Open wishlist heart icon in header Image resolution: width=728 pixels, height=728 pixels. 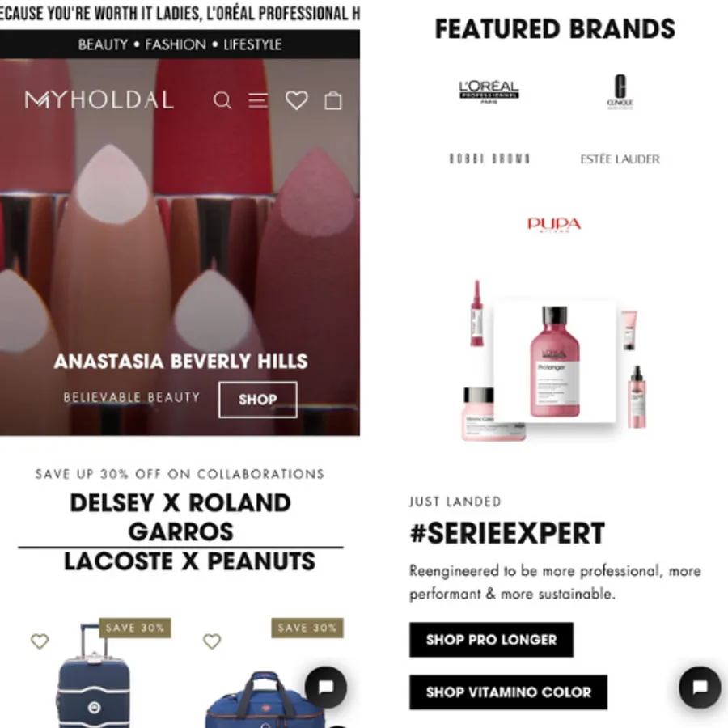296,100
